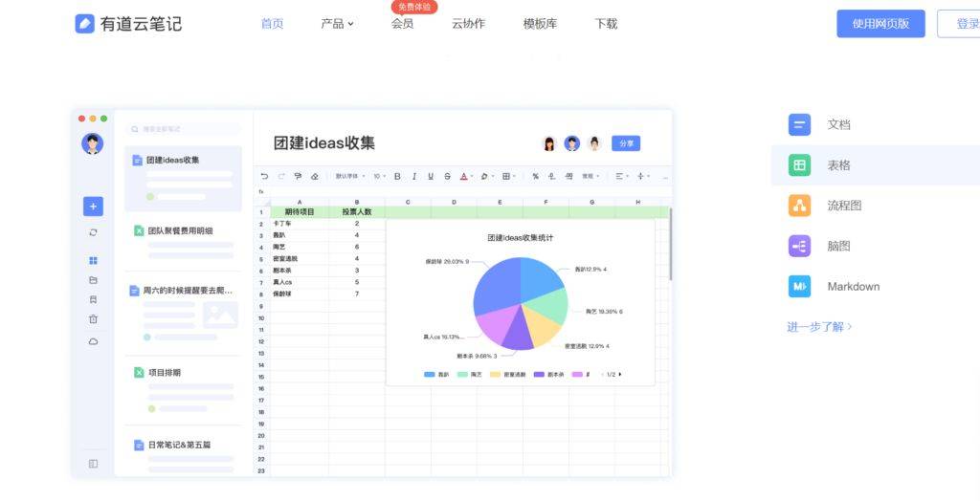
Task: Click the 使用网页版 button
Action: coord(880,24)
